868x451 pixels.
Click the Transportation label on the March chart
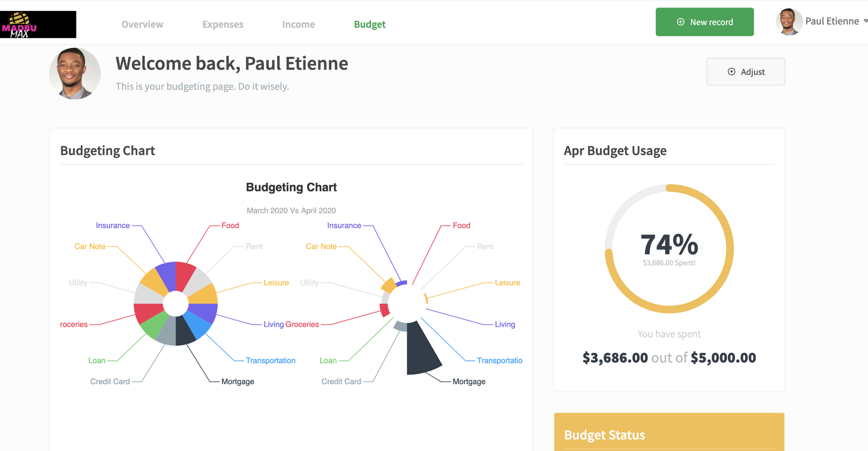coord(271,360)
